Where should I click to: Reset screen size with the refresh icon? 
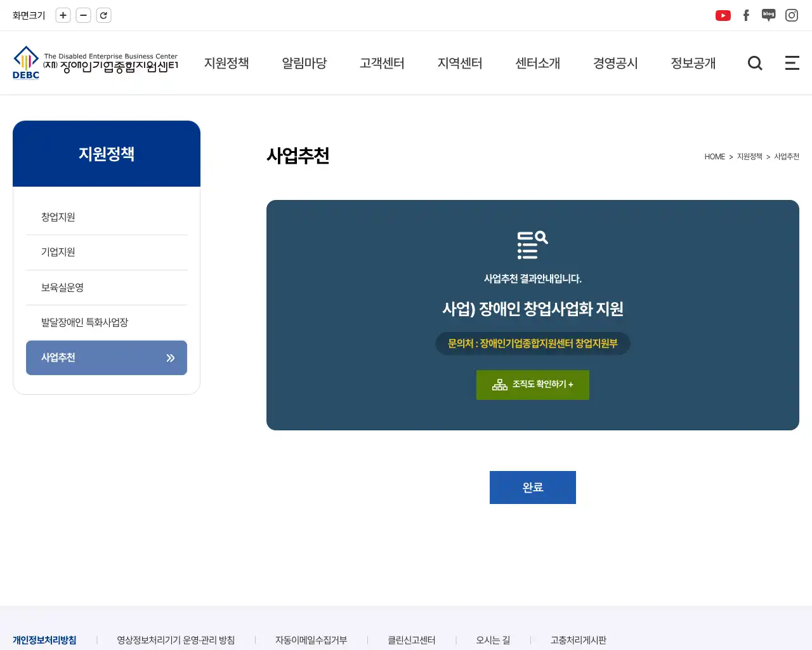(103, 15)
